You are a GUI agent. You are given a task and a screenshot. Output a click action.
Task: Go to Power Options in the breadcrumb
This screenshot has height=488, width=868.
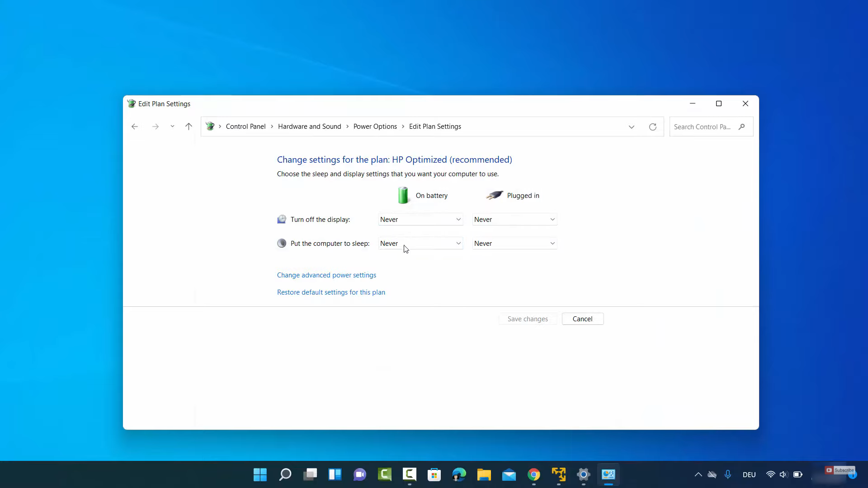click(x=375, y=127)
